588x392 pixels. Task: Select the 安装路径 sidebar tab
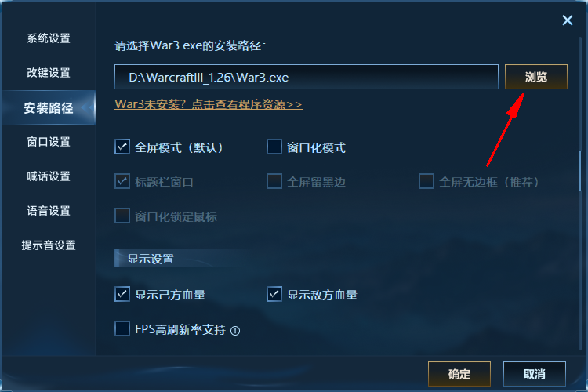point(49,107)
